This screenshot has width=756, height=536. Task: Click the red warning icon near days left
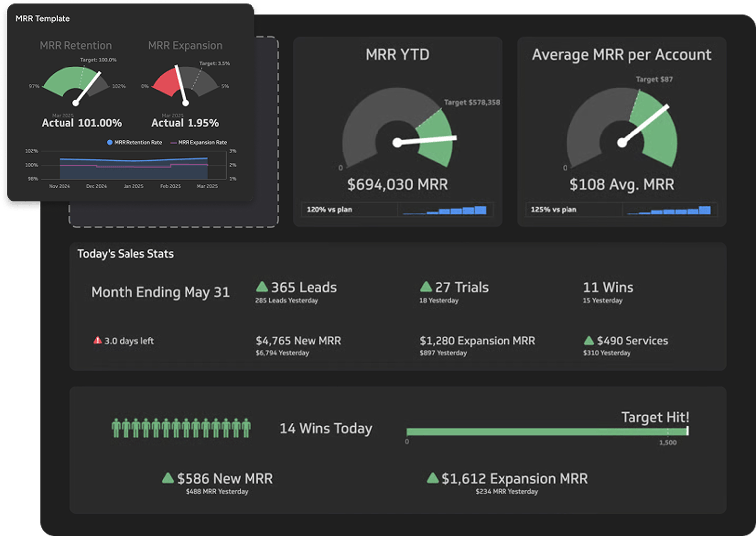[98, 340]
